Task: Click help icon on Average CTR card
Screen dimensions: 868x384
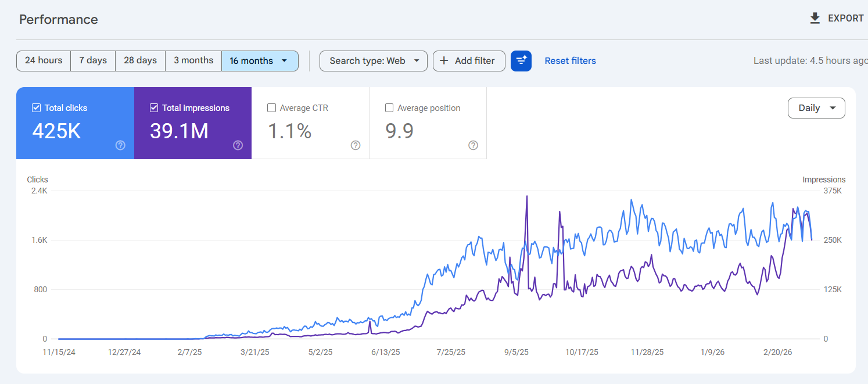Action: [356, 145]
